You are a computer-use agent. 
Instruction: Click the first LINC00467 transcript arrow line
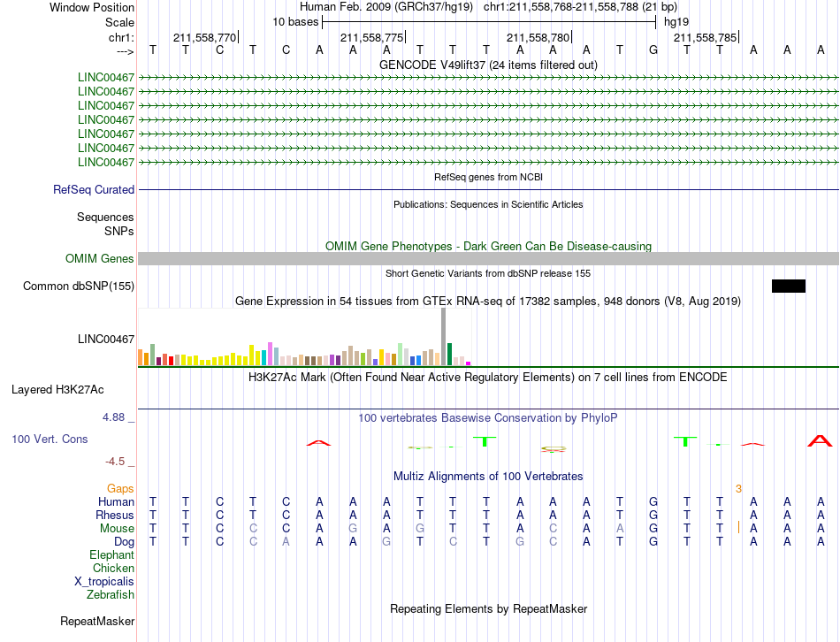click(x=489, y=78)
